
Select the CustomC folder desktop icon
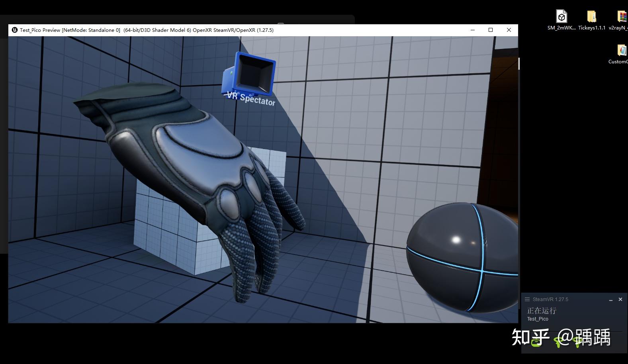tap(621, 51)
